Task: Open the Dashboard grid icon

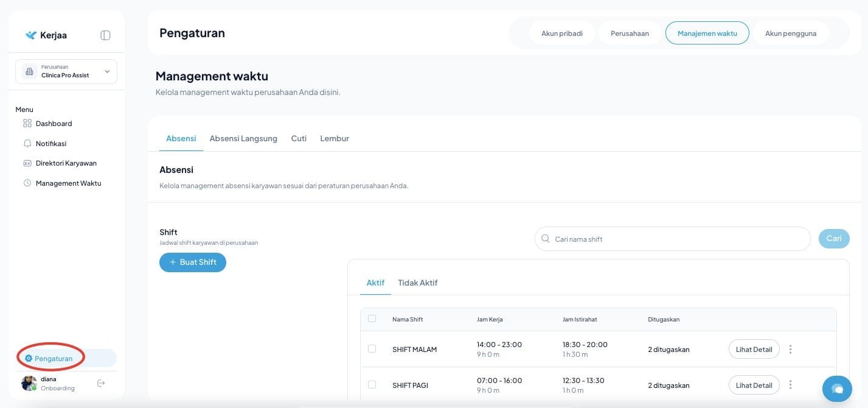Action: (27, 124)
